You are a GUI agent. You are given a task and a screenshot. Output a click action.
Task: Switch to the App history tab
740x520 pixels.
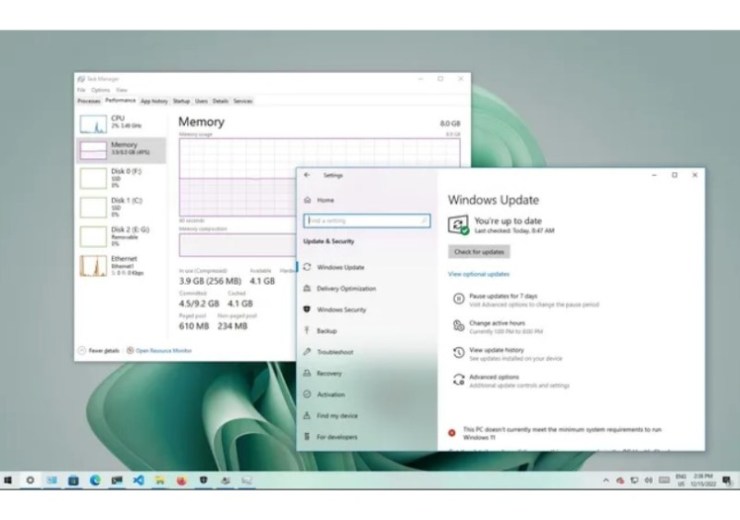click(154, 101)
